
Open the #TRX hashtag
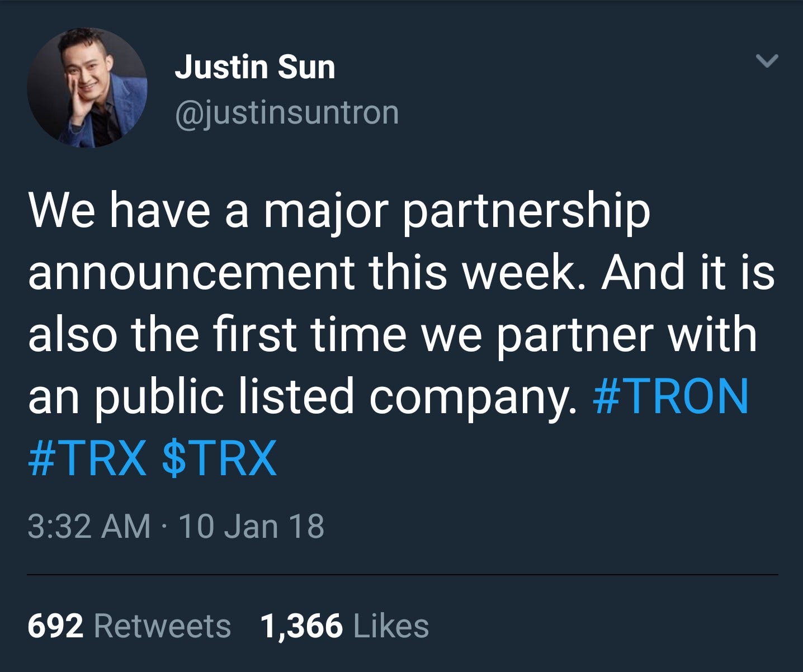(x=87, y=458)
